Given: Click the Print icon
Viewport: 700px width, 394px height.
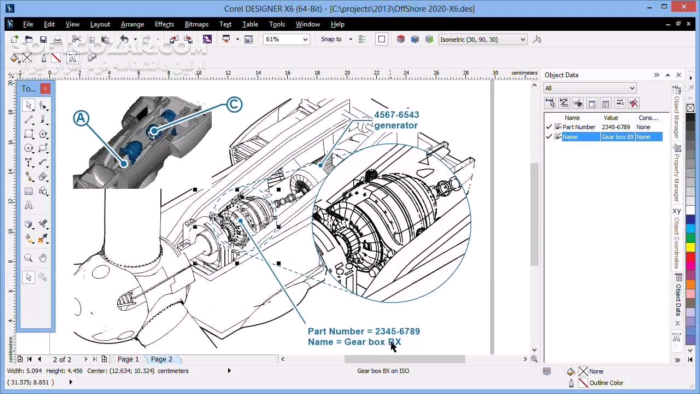Looking at the screenshot, I should tap(57, 39).
